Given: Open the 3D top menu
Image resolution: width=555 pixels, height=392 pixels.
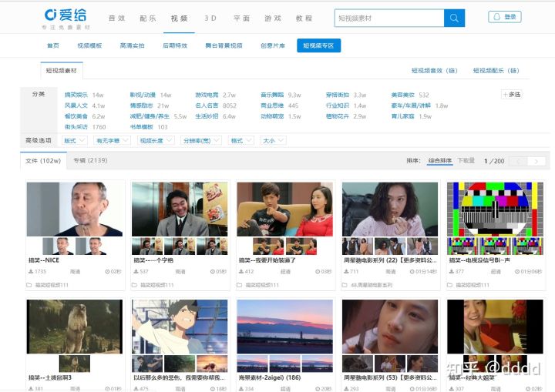Looking at the screenshot, I should [x=210, y=18].
